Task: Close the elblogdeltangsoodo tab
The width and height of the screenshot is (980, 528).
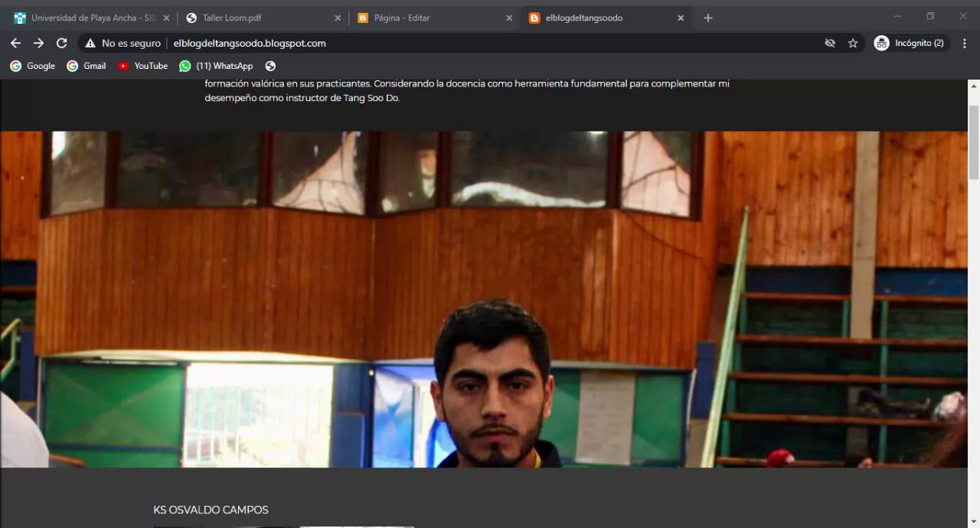Action: click(681, 18)
